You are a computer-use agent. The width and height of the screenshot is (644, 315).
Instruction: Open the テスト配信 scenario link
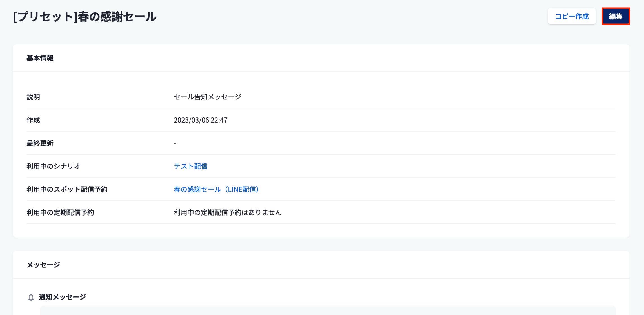pos(190,166)
